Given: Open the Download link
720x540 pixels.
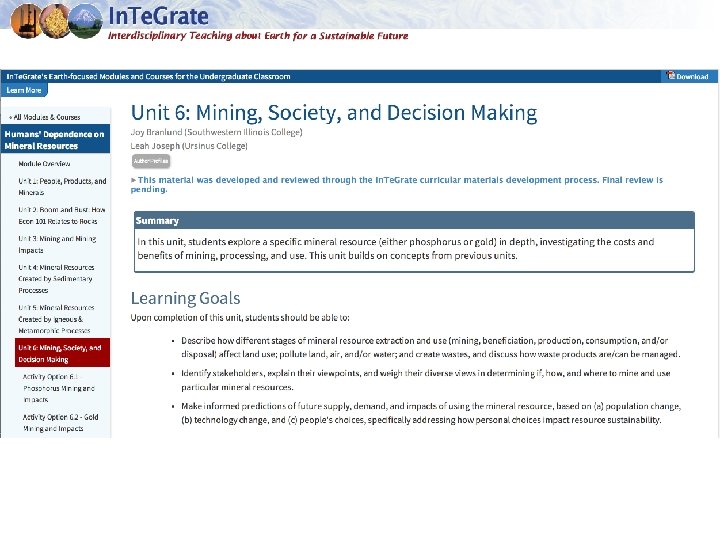Looking at the screenshot, I should pos(692,77).
